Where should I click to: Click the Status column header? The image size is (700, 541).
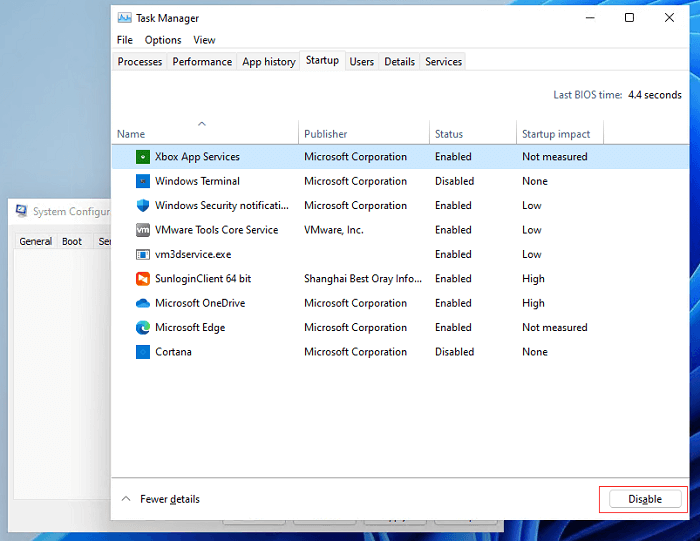coord(449,134)
